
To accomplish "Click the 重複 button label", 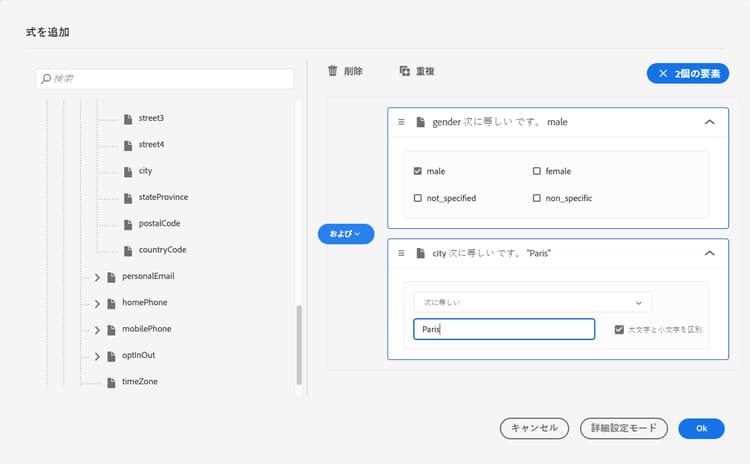I will coord(425,71).
